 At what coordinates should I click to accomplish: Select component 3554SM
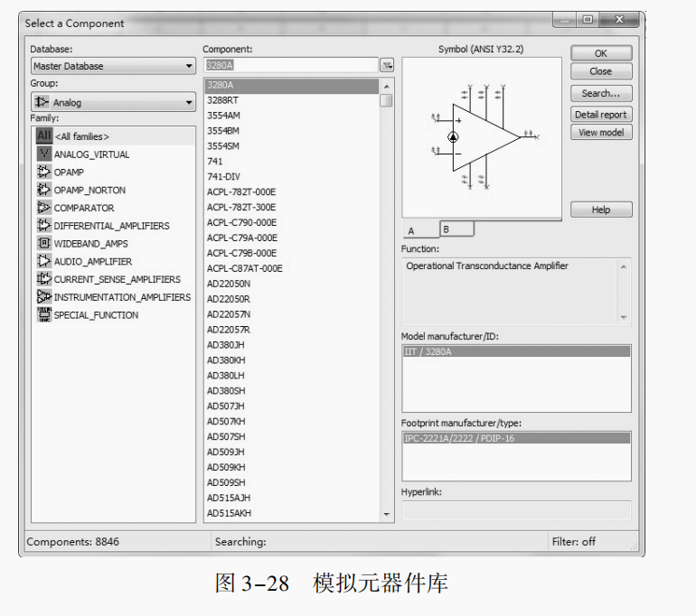pyautogui.click(x=292, y=146)
